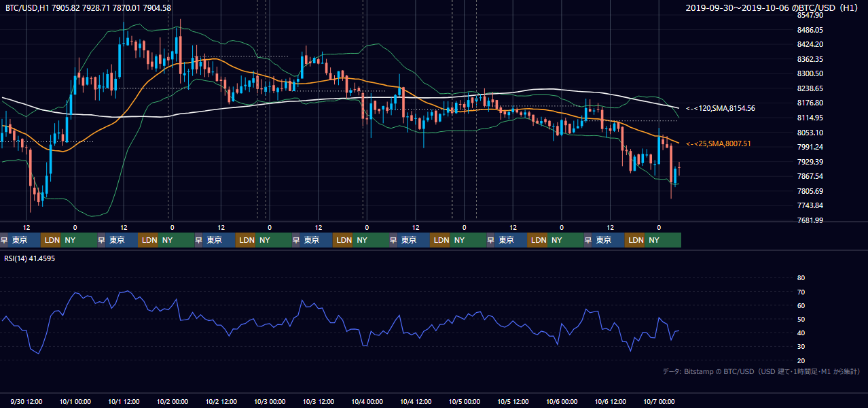Click the 10/3 00:00 date label

pyautogui.click(x=270, y=401)
